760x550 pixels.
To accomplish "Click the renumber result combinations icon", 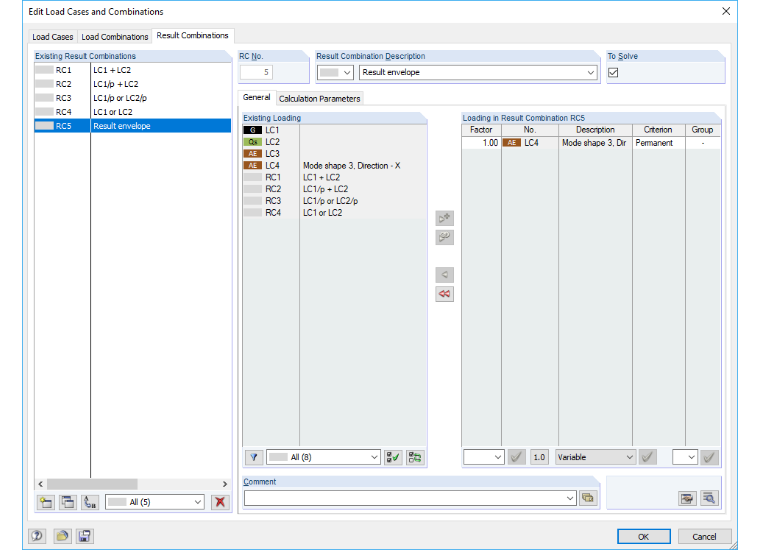I will (90, 502).
